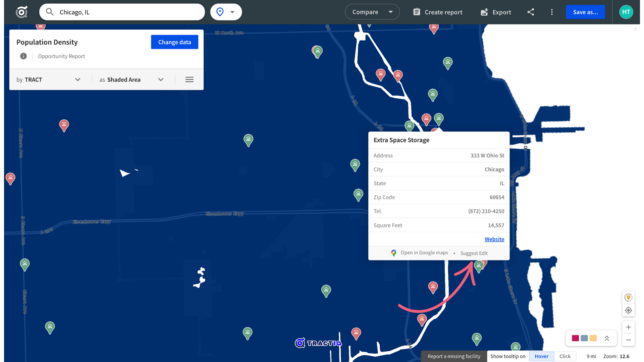
Task: Zoom in with the plus button
Action: pyautogui.click(x=629, y=327)
